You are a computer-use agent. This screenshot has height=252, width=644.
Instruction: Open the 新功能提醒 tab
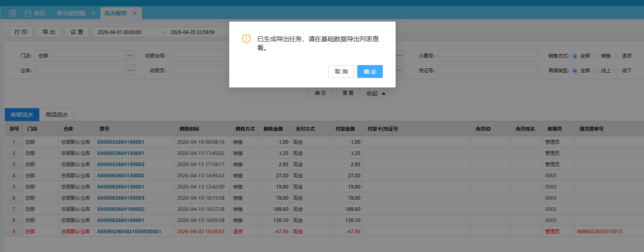coord(71,13)
